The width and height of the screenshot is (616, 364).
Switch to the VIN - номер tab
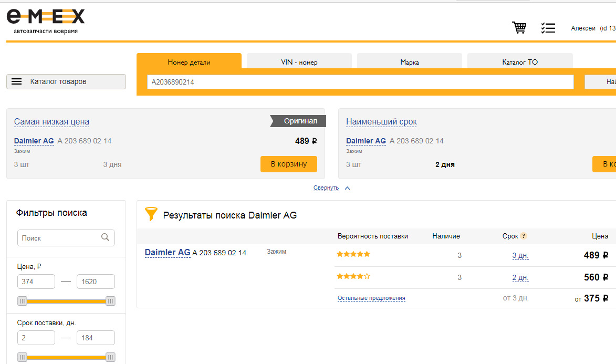299,61
